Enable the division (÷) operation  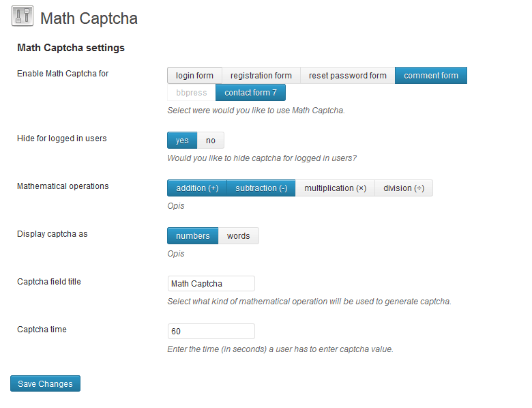tap(403, 188)
